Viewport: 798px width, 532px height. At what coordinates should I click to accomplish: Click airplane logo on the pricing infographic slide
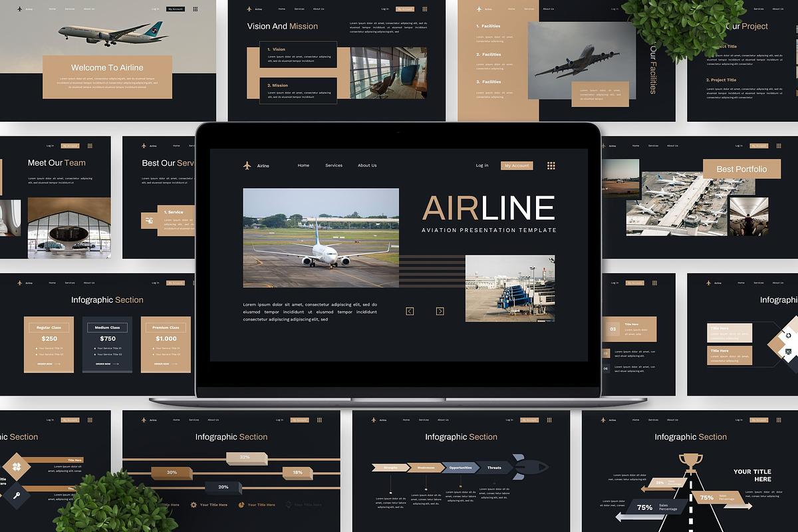(20, 283)
